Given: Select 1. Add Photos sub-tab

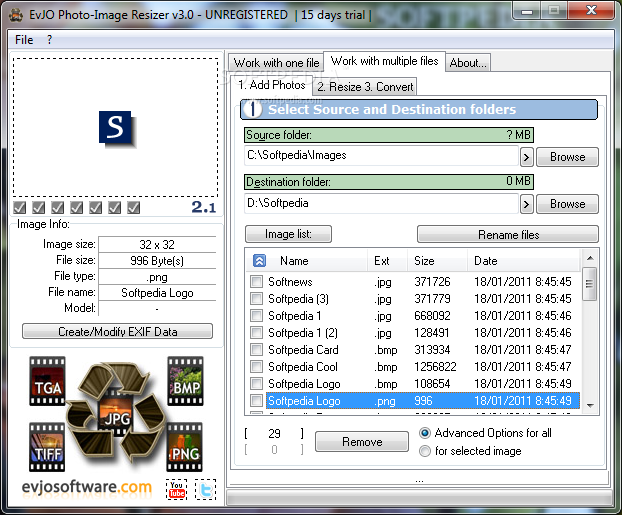Looking at the screenshot, I should (272, 85).
